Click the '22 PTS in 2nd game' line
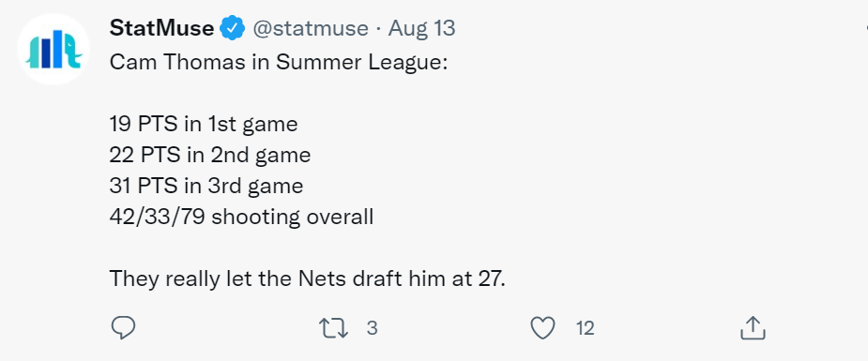The width and height of the screenshot is (868, 361). pos(210,155)
